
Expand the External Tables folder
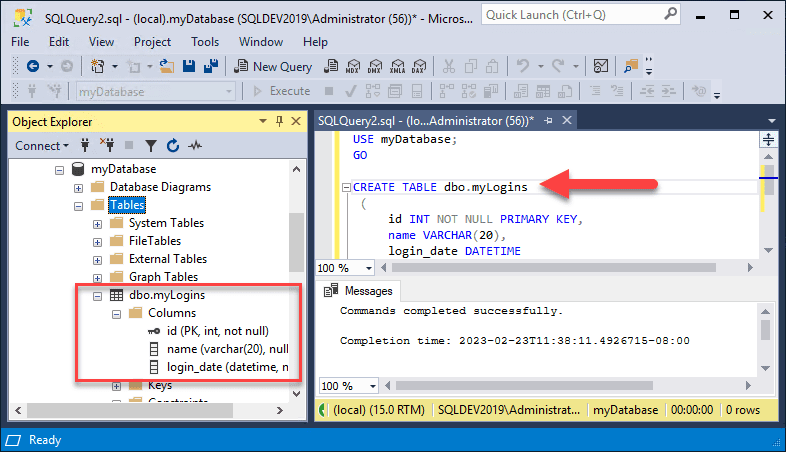[97, 260]
